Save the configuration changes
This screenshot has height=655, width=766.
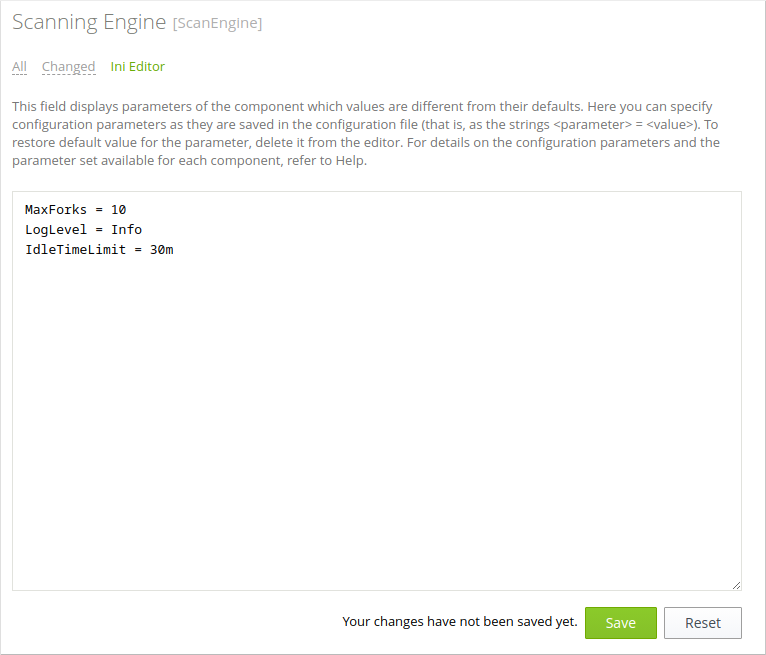coord(620,623)
